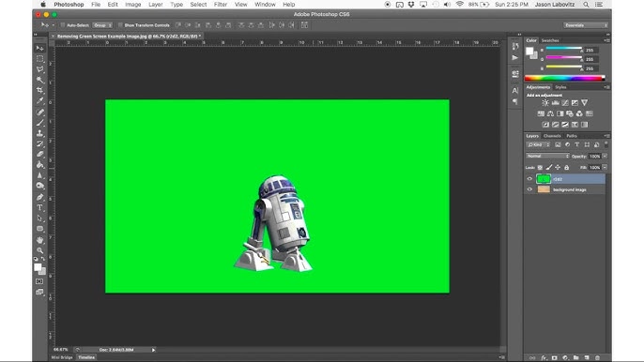Open the Character panel icon
644x362 pixels.
[515, 90]
